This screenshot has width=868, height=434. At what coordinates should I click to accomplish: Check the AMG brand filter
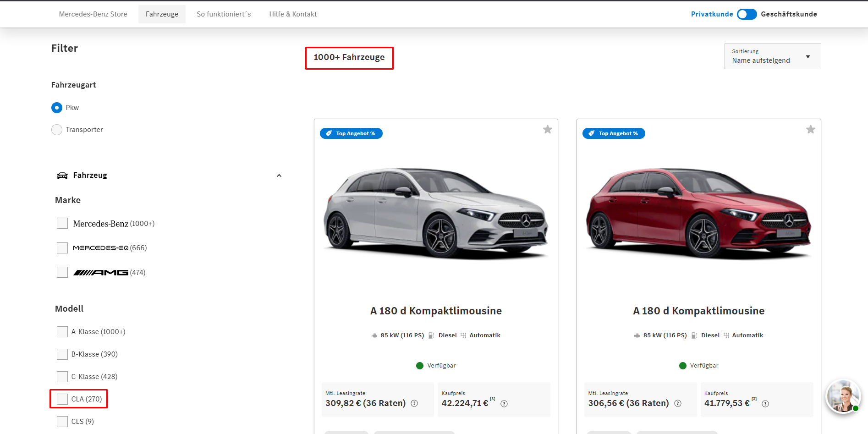point(62,272)
